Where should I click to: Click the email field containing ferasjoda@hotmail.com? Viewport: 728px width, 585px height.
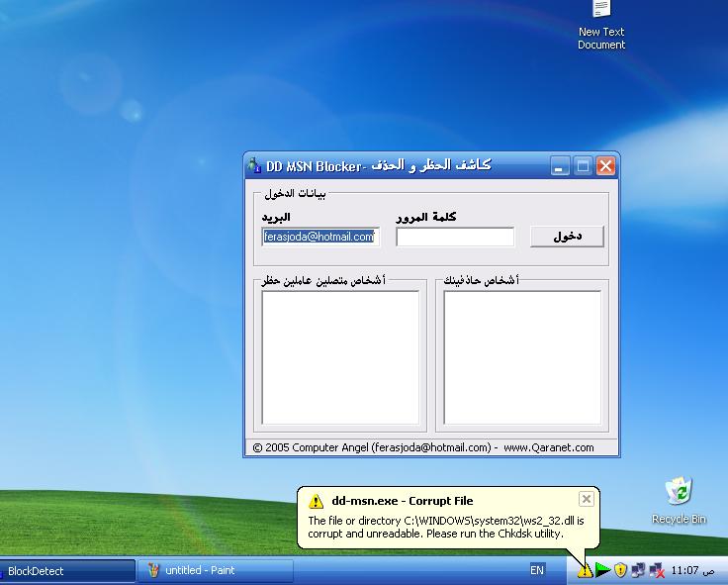click(x=320, y=237)
